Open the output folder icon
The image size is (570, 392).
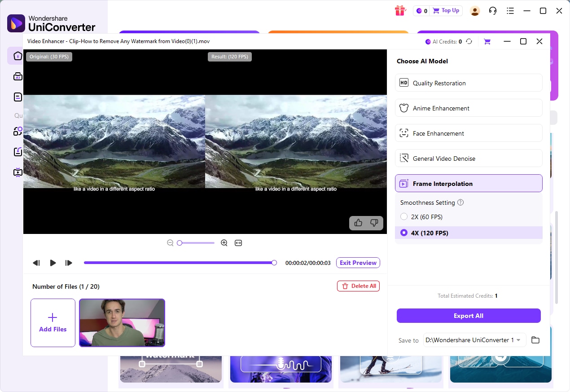click(x=535, y=340)
